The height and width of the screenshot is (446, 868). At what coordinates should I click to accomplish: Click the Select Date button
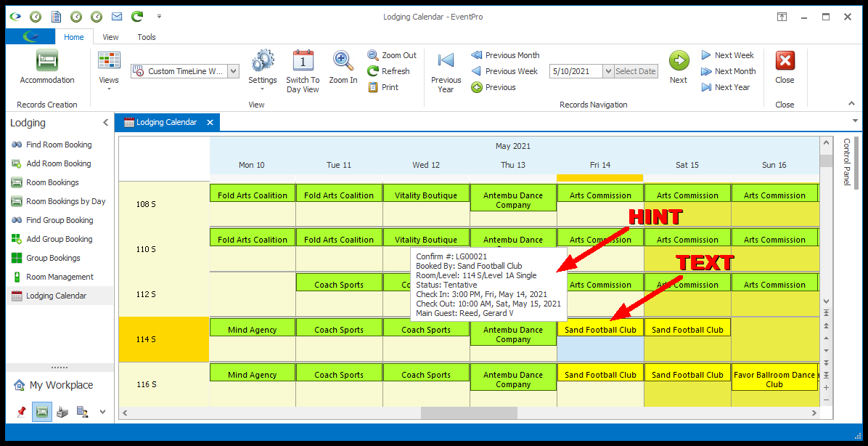point(636,71)
